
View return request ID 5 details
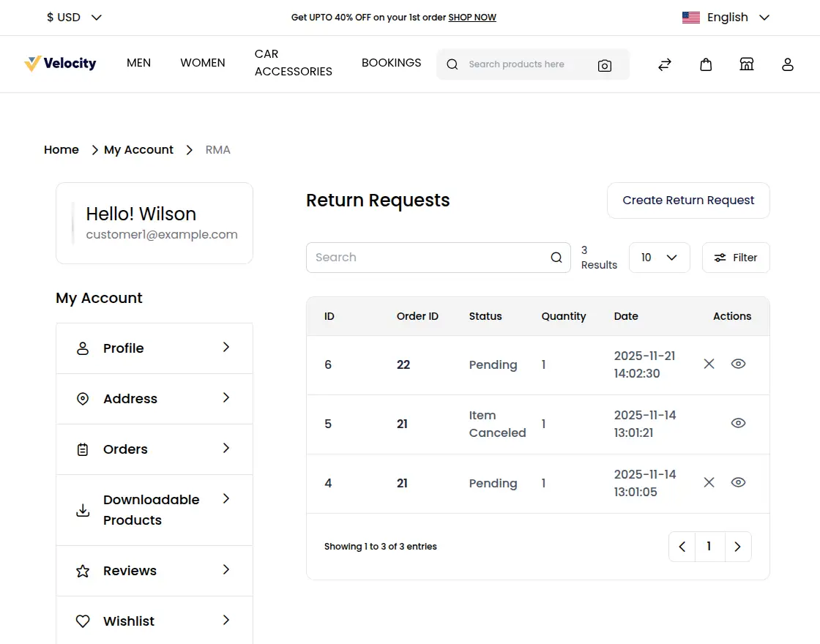coord(738,423)
